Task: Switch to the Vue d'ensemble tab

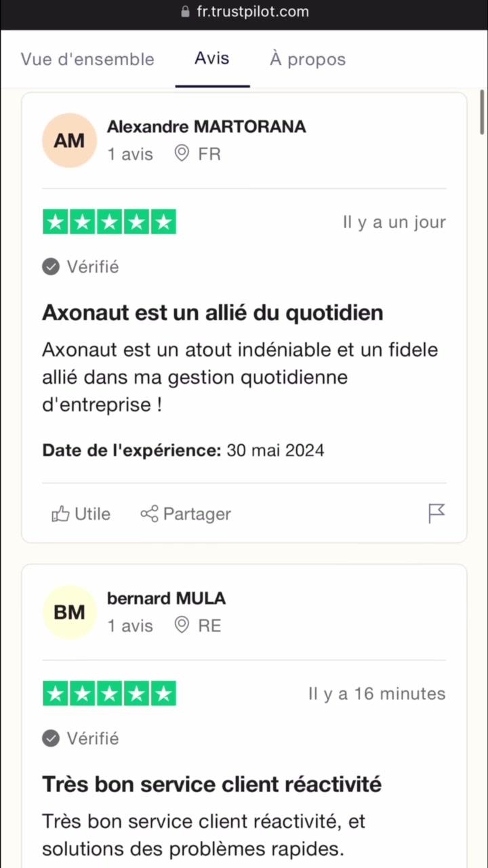Action: point(87,59)
